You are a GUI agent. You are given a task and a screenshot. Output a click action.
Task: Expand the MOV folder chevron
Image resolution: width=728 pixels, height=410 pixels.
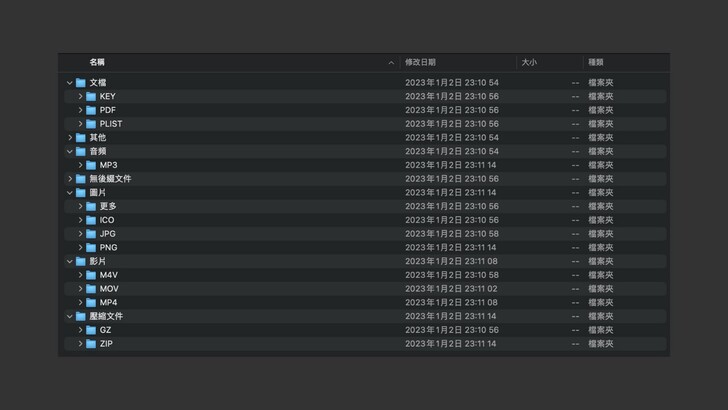(80, 289)
